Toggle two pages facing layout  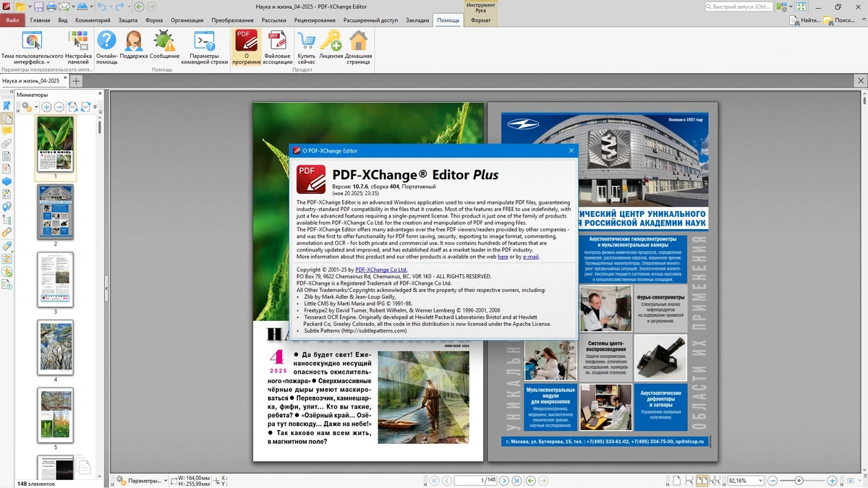point(702,481)
